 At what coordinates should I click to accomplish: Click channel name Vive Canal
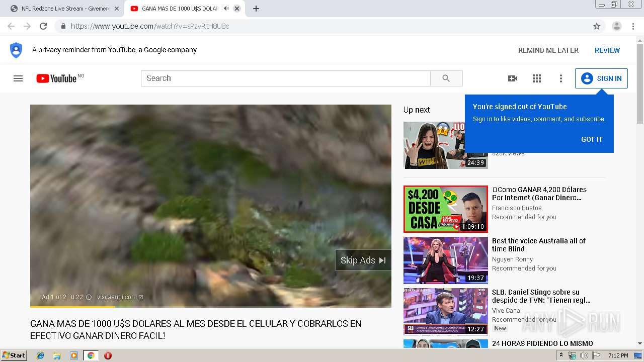pyautogui.click(x=507, y=311)
